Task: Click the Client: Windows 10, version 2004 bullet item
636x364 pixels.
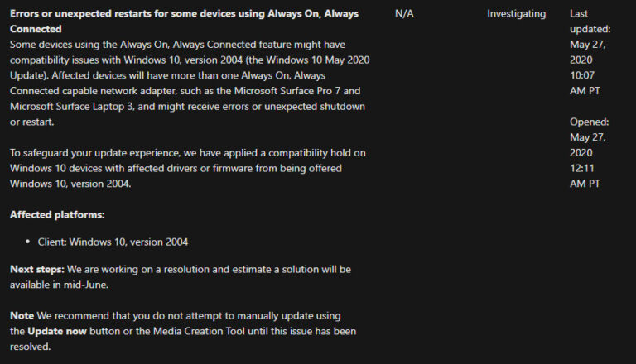Action: point(113,242)
